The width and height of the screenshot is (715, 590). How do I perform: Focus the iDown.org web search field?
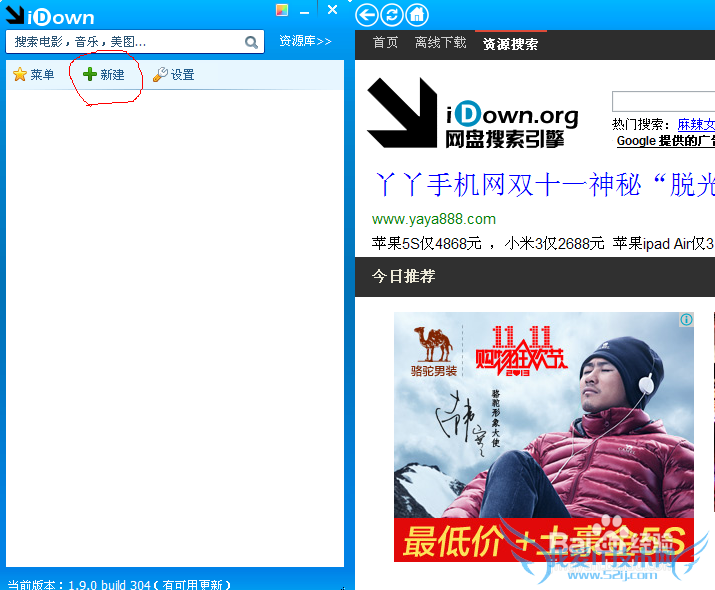pyautogui.click(x=663, y=101)
